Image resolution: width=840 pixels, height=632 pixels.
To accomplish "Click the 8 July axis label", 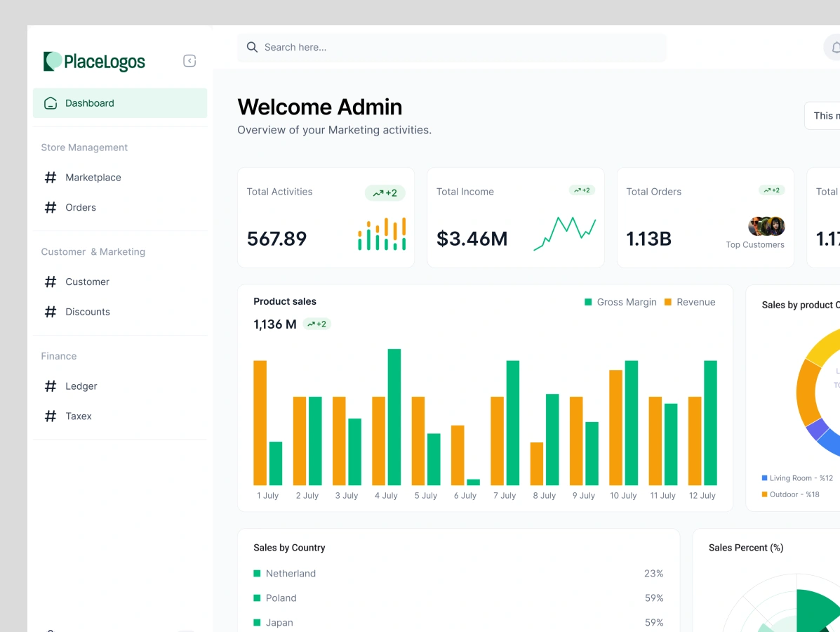I will coord(545,496).
